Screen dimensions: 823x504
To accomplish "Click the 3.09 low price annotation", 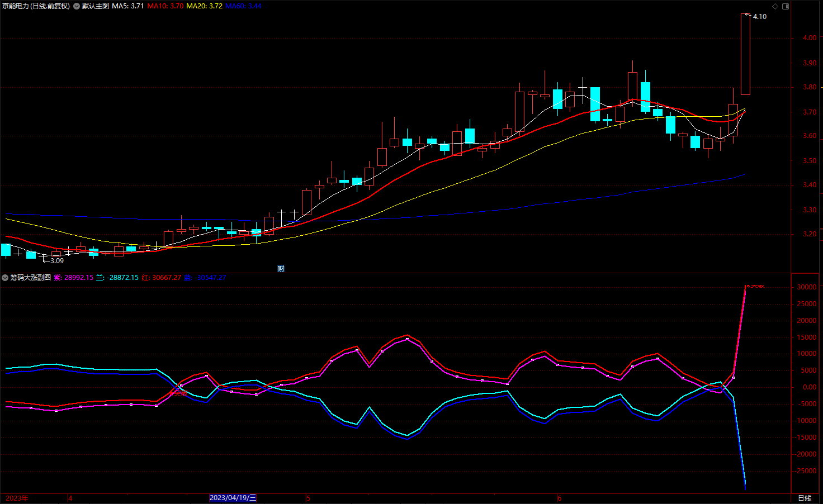I will pyautogui.click(x=57, y=261).
